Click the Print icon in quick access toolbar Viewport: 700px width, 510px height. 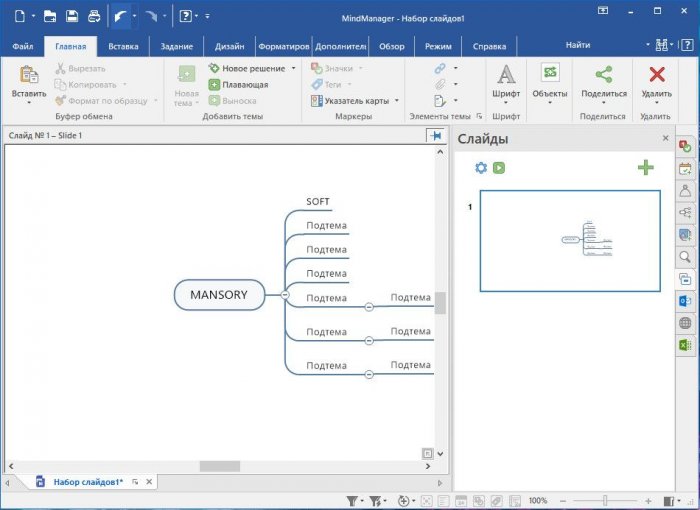(x=94, y=17)
